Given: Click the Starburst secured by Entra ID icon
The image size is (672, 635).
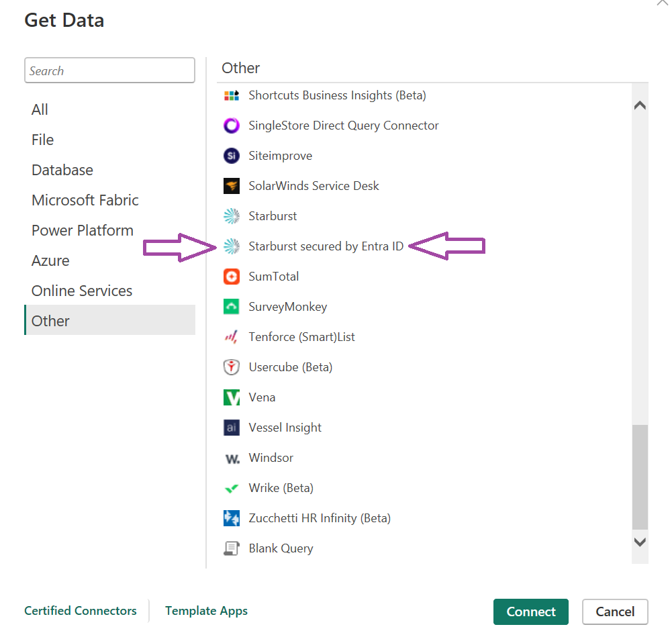Looking at the screenshot, I should coord(232,246).
